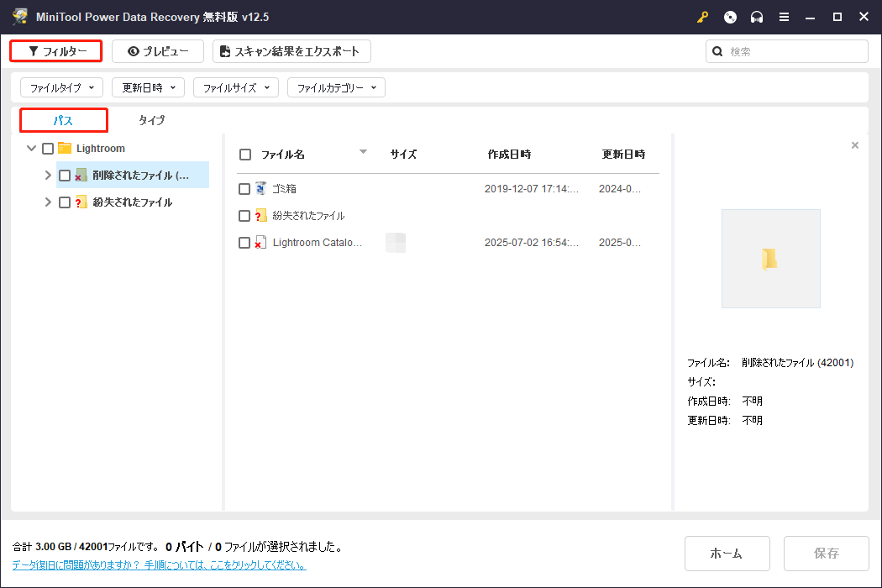Switch to the パス tab

click(x=64, y=120)
